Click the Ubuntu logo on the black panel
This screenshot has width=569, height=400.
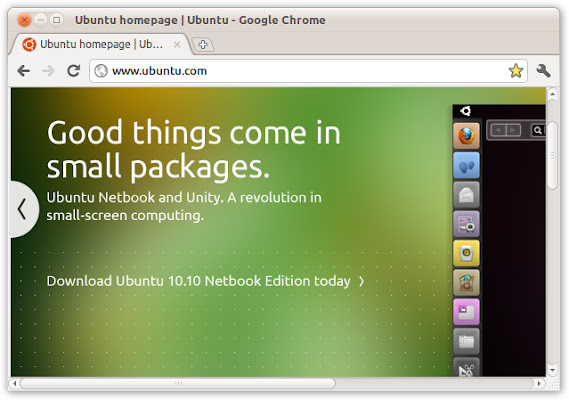point(466,111)
